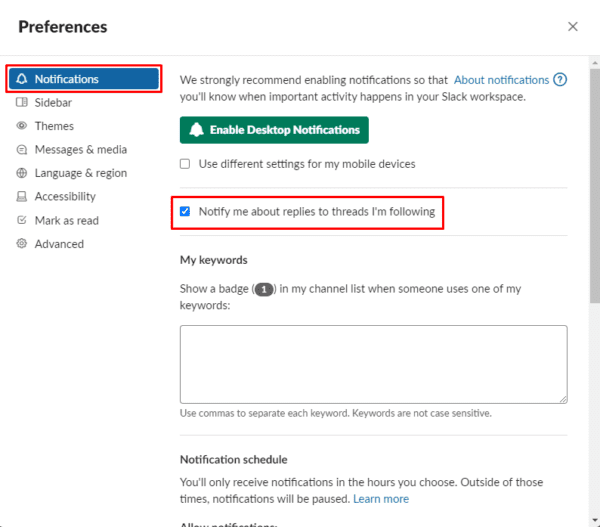The height and width of the screenshot is (527, 600).
Task: Uncheck Notify me about replies to threads
Action: click(x=185, y=211)
